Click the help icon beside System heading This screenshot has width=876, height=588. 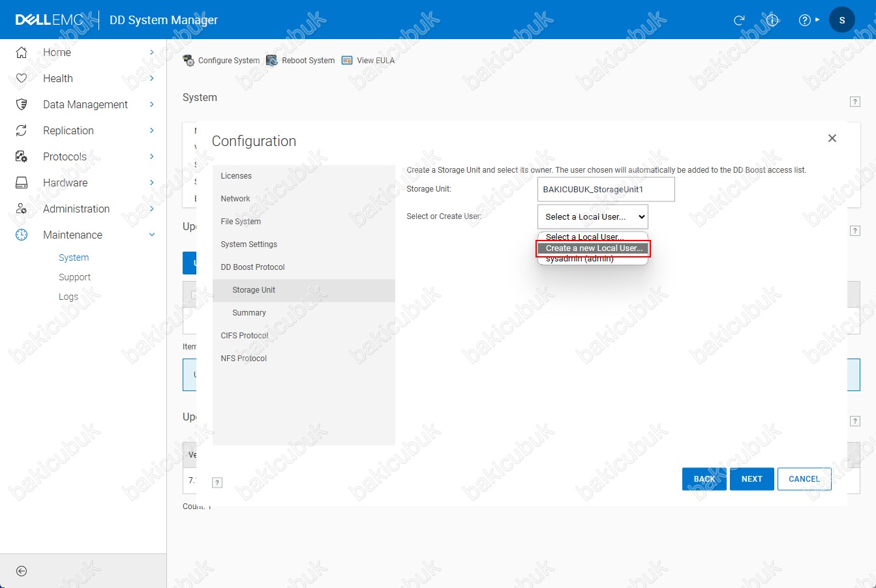click(x=855, y=102)
